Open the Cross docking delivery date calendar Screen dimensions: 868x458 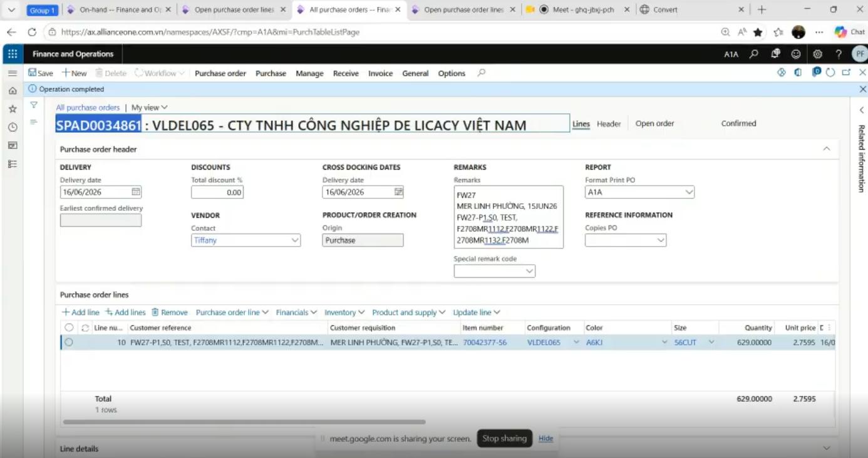coord(399,192)
